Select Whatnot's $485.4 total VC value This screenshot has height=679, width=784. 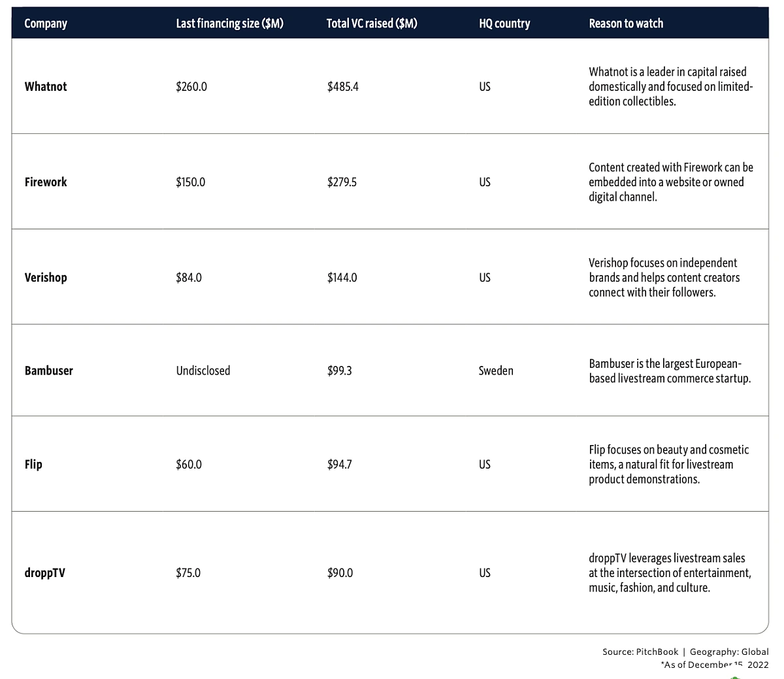(343, 86)
